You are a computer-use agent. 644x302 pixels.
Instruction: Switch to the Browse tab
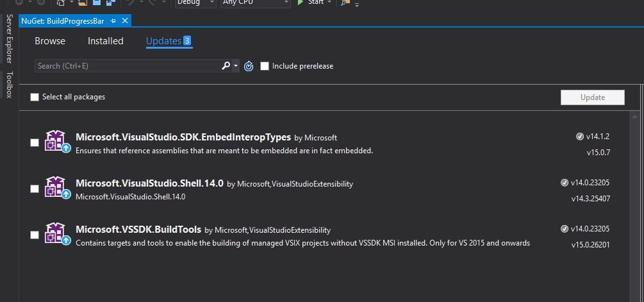point(50,41)
